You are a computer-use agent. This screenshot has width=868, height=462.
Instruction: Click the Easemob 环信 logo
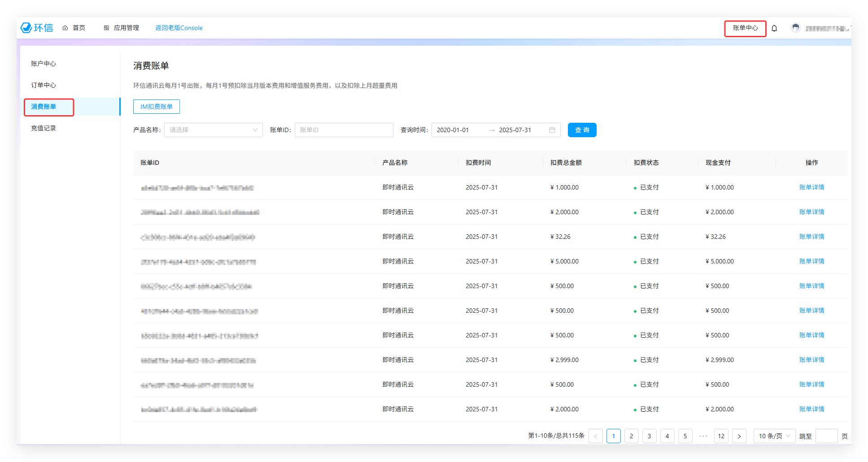click(x=37, y=28)
